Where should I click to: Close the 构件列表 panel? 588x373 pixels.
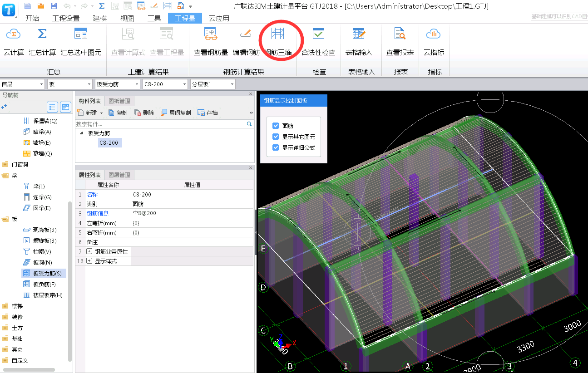coord(251,94)
